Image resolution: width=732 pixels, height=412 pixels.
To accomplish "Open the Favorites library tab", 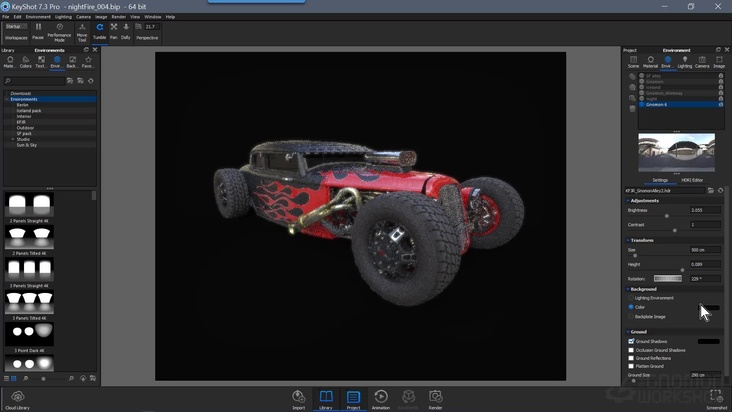I will (88, 62).
